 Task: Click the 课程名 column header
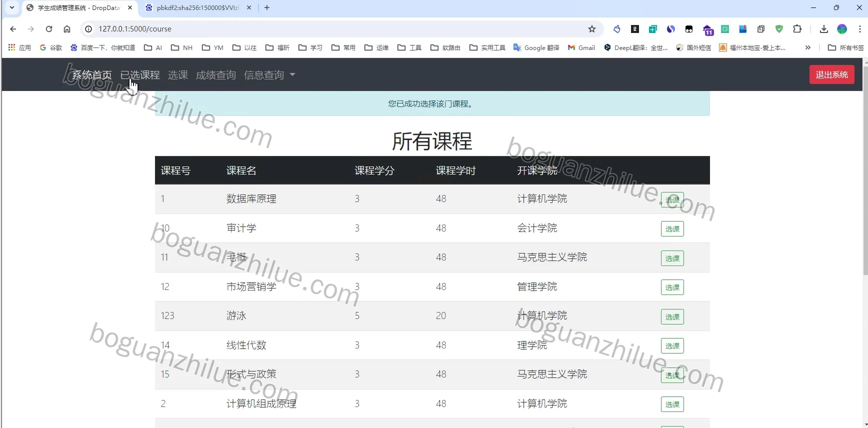point(241,170)
